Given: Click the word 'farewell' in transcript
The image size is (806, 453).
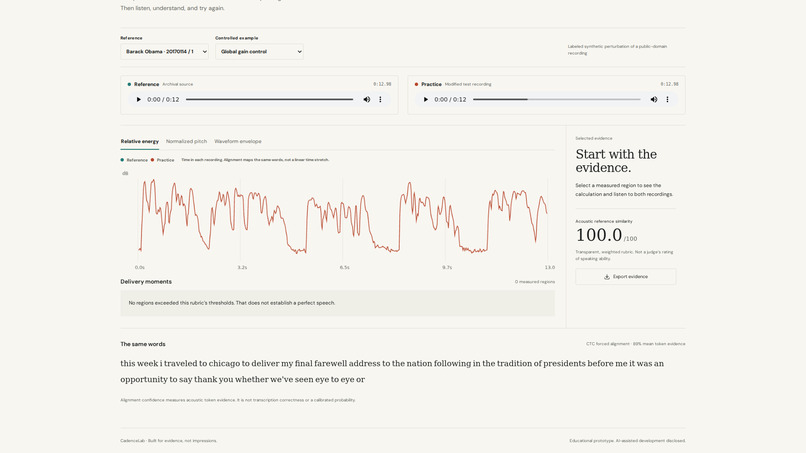Looking at the screenshot, I should tap(331, 364).
